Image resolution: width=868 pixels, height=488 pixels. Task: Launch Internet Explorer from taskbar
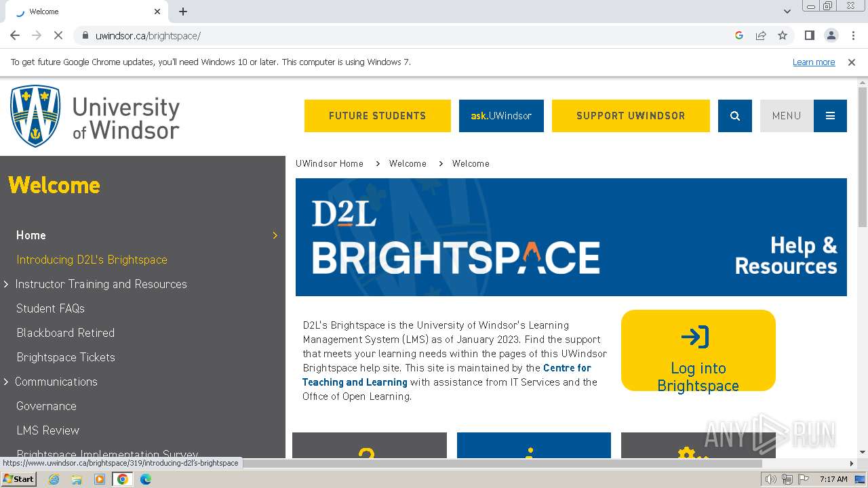(x=54, y=479)
